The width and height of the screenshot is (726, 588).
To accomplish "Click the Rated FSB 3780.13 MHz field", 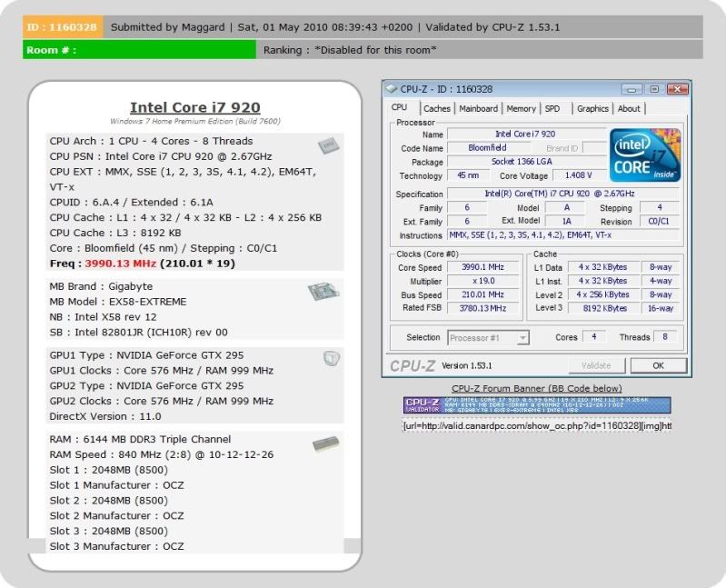I will (482, 308).
